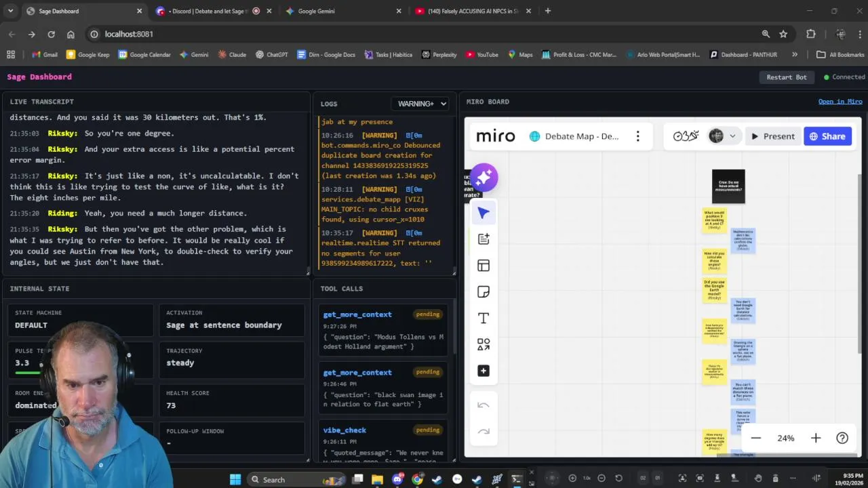Open Chrome from the taskbar
Image resolution: width=868 pixels, height=488 pixels.
pyautogui.click(x=417, y=479)
